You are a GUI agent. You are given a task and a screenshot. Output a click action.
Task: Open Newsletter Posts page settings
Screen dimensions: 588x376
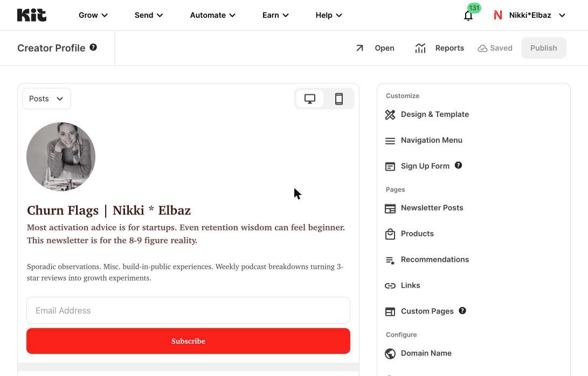pyautogui.click(x=432, y=208)
